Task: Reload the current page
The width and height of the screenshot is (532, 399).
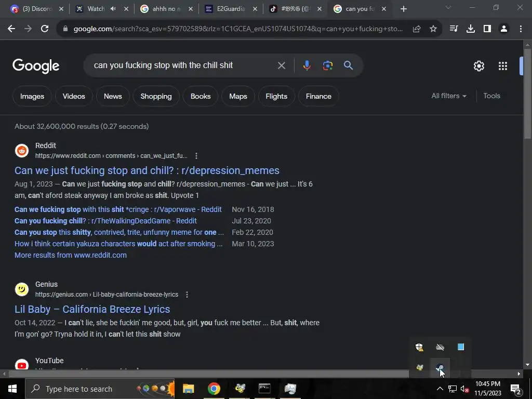Action: 45,29
